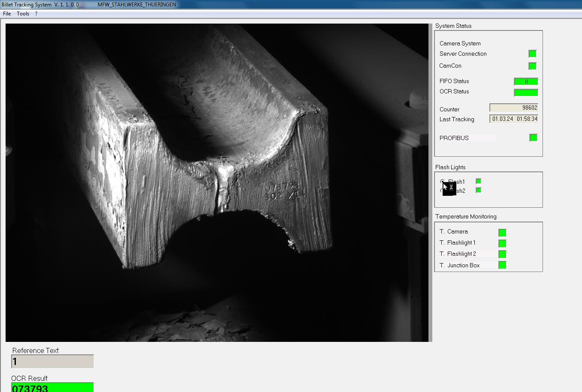Image resolution: width=582 pixels, height=392 pixels.
Task: Click the CamCon label text
Action: [450, 66]
